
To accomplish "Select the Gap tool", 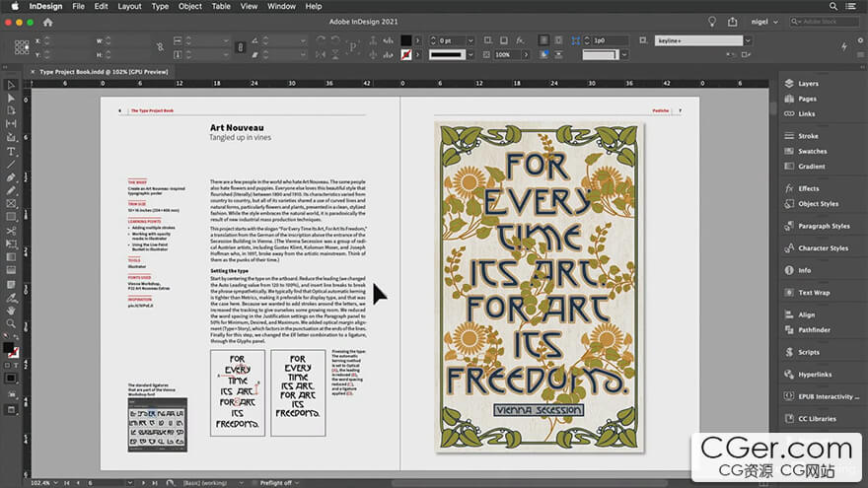I will pos(11,124).
